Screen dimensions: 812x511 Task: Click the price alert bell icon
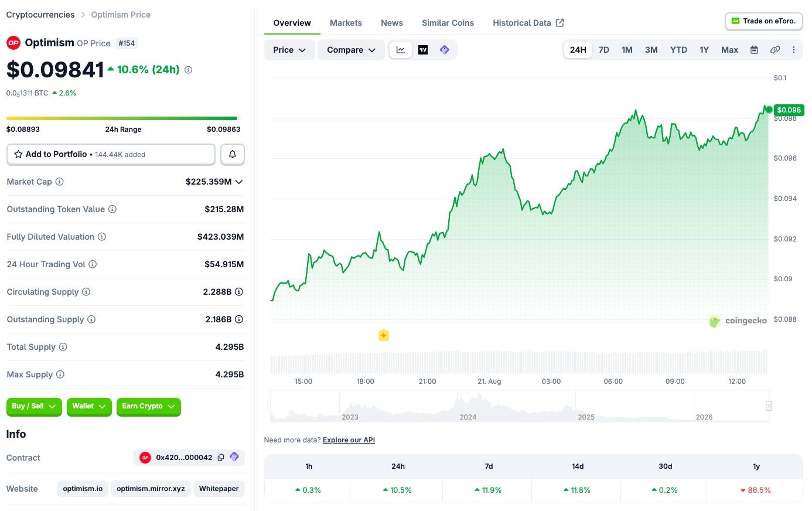pyautogui.click(x=233, y=154)
